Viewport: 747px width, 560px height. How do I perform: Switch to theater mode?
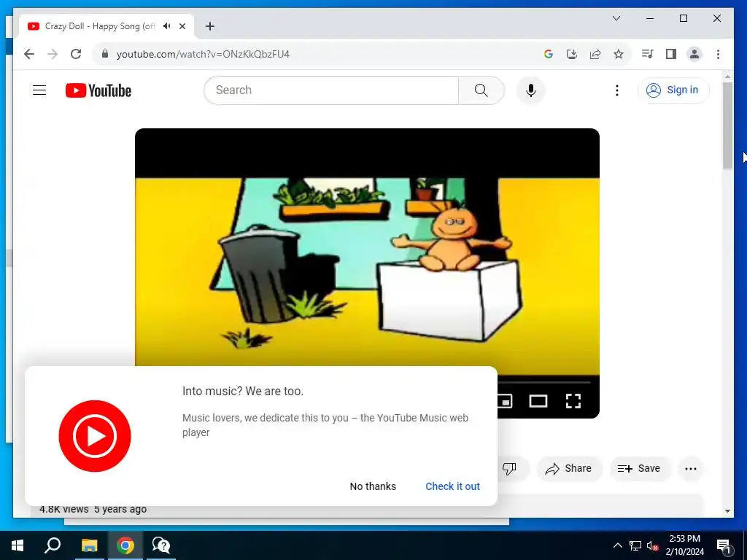pos(538,401)
